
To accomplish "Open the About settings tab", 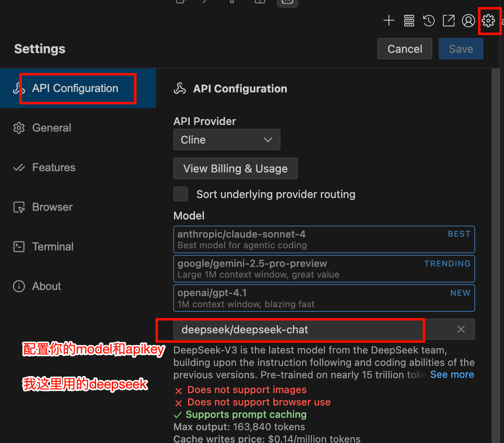I will pos(78,286).
